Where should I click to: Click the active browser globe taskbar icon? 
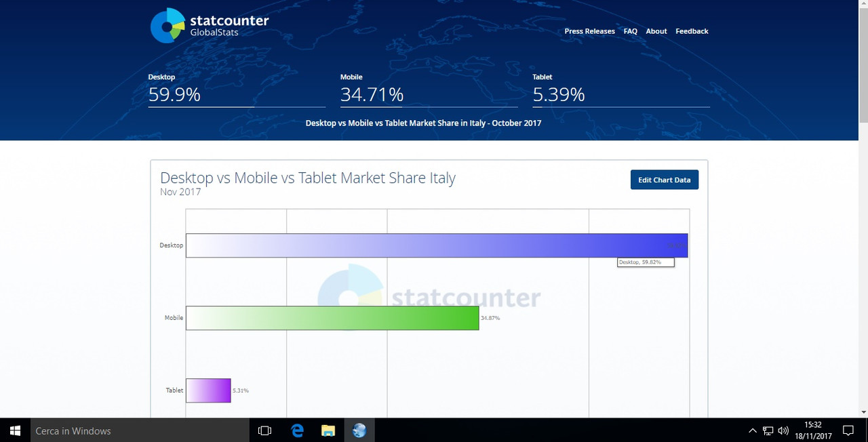point(359,430)
